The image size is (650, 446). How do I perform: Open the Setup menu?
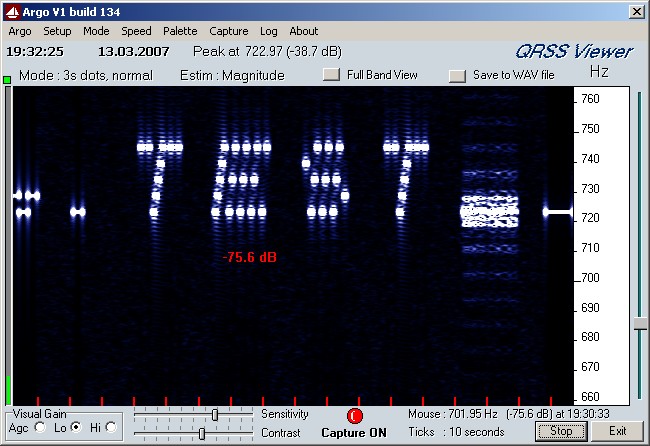57,31
